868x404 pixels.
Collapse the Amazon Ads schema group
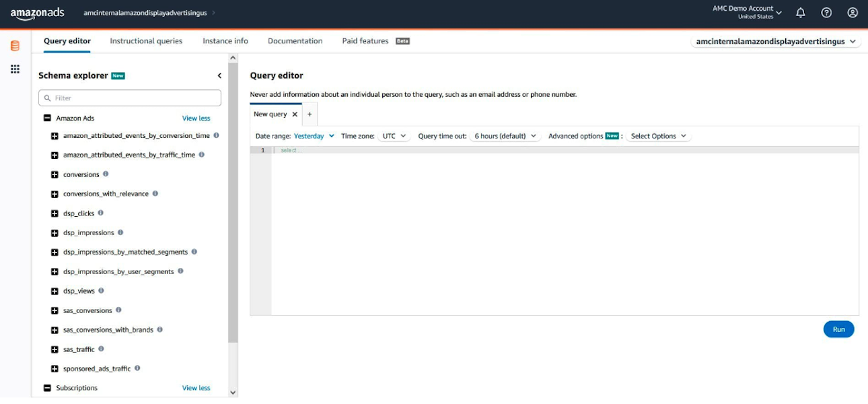(47, 118)
